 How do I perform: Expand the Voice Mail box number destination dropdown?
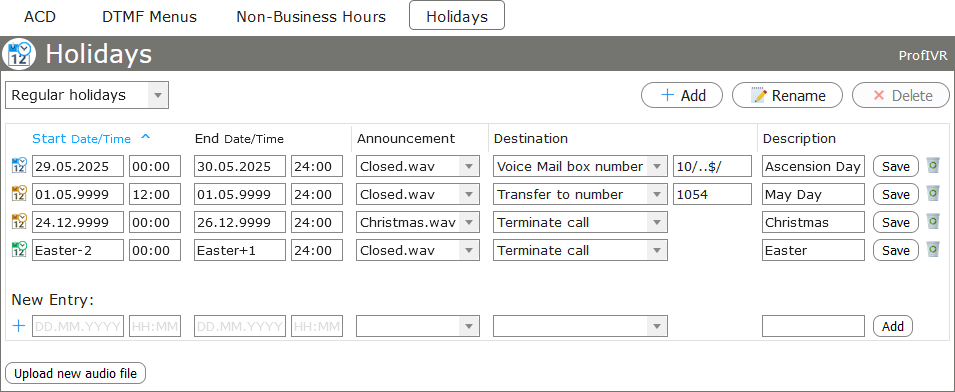(x=580, y=166)
